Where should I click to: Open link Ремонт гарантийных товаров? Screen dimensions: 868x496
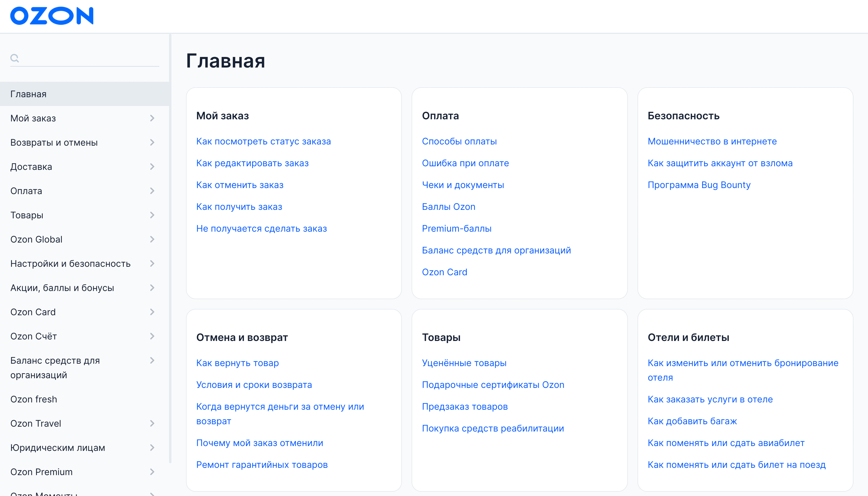(262, 465)
